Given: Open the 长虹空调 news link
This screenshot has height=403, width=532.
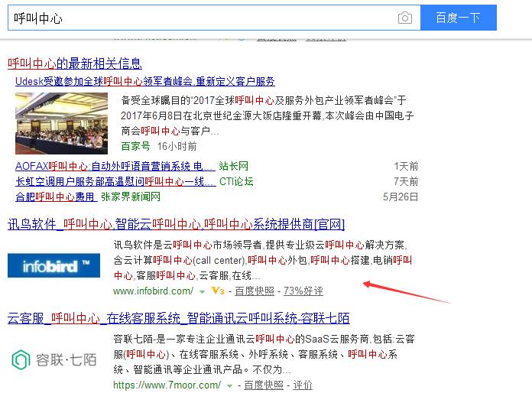Looking at the screenshot, I should (115, 181).
